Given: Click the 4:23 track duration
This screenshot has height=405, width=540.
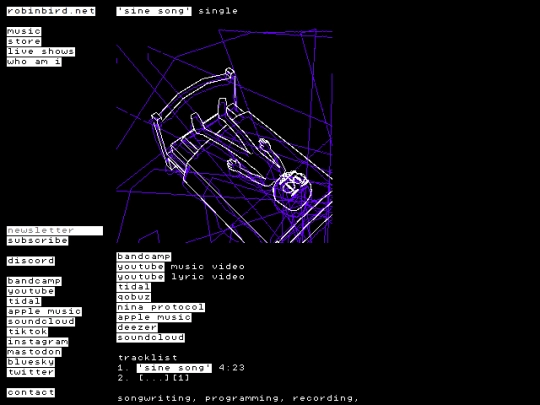Looking at the screenshot, I should (231, 368).
